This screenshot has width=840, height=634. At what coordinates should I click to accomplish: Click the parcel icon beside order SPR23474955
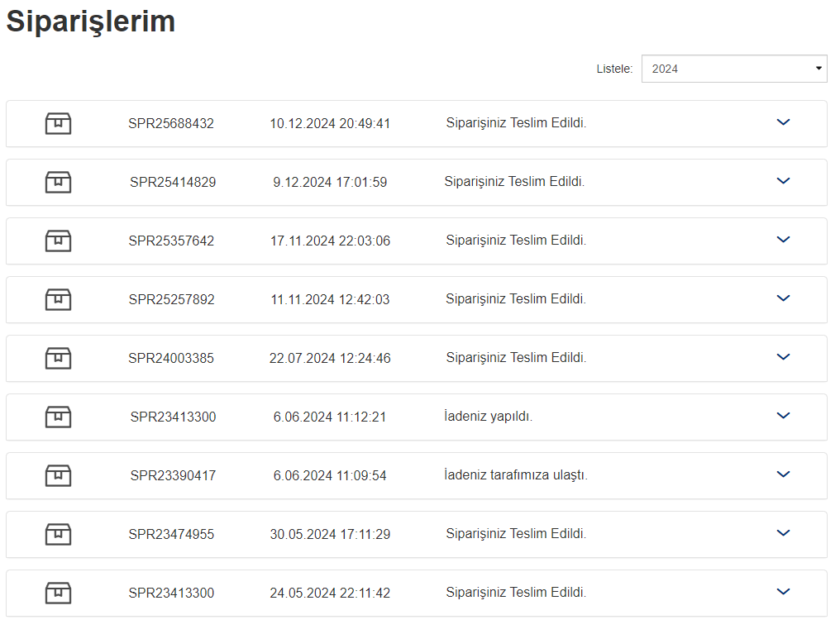[x=58, y=534]
